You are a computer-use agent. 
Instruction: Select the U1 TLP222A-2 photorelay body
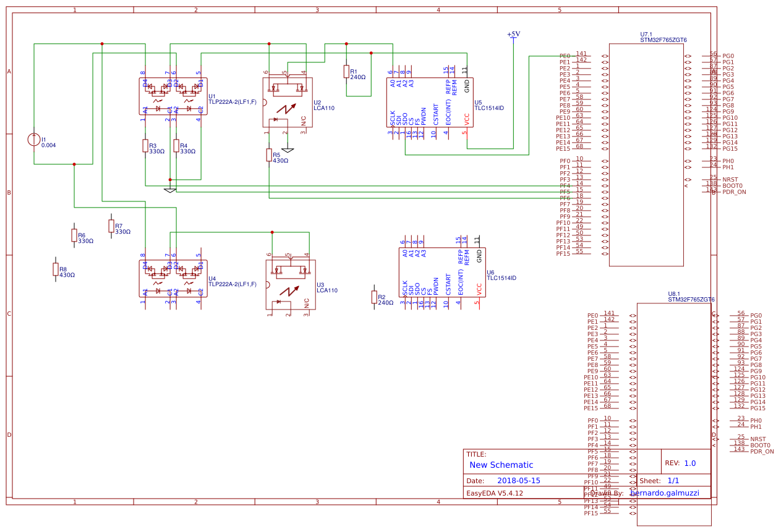tap(173, 96)
